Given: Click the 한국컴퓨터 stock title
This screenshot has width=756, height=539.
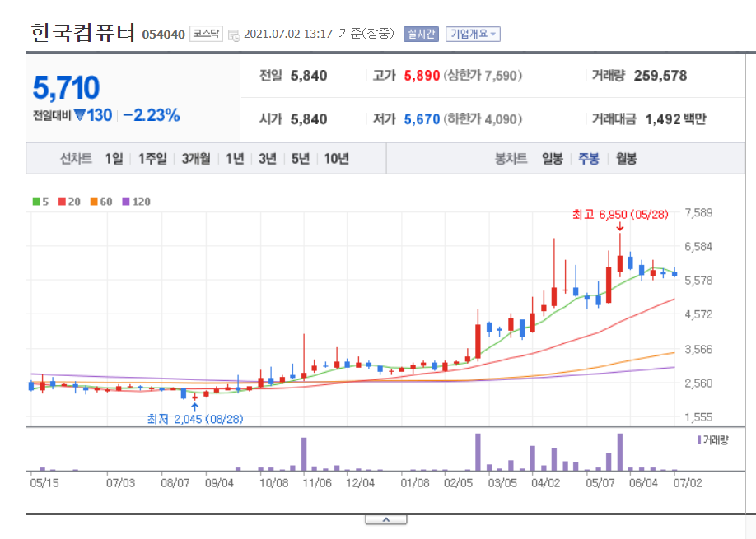Looking at the screenshot, I should tap(83, 33).
